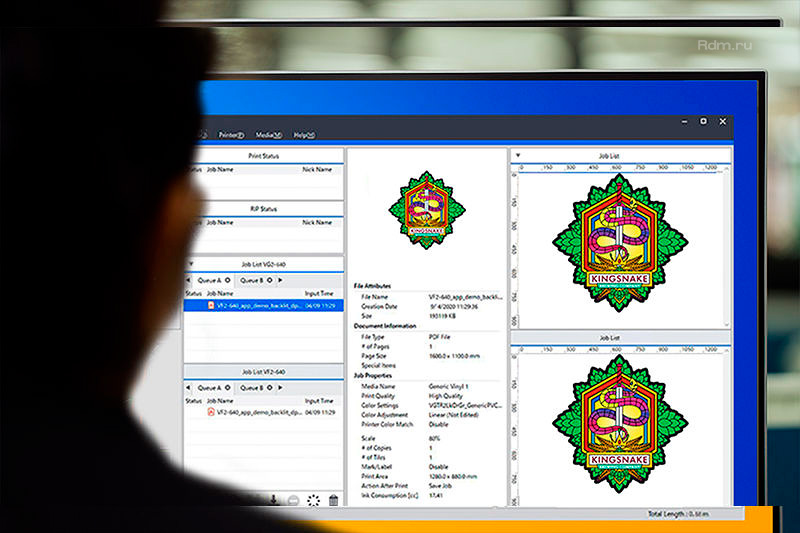Click the Print Status panel header
This screenshot has height=533, width=800.
click(x=264, y=156)
